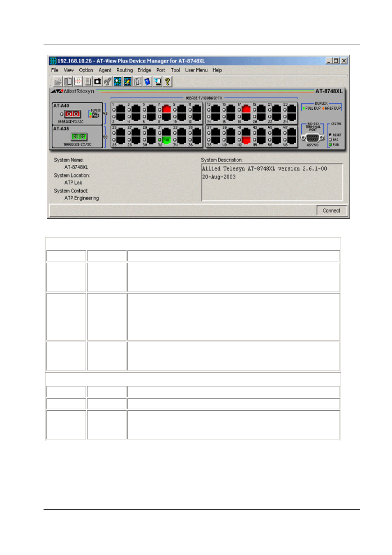The height and width of the screenshot is (555, 392).
Task: Open the User Menu menu
Action: (x=196, y=70)
